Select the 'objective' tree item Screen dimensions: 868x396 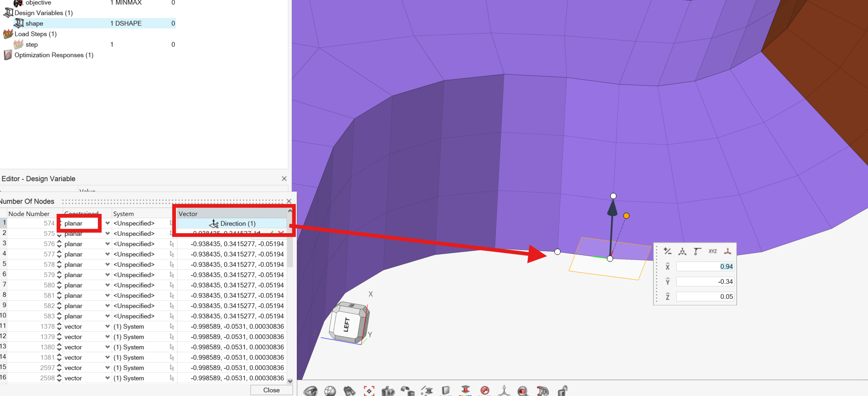click(38, 3)
